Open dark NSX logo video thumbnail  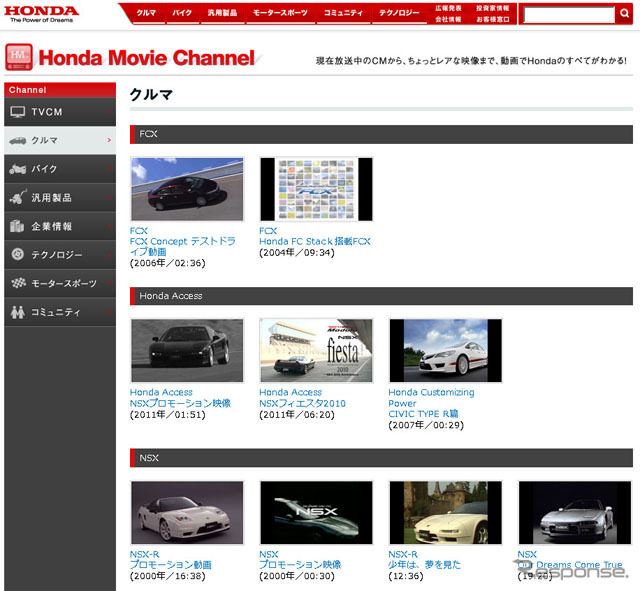click(316, 513)
